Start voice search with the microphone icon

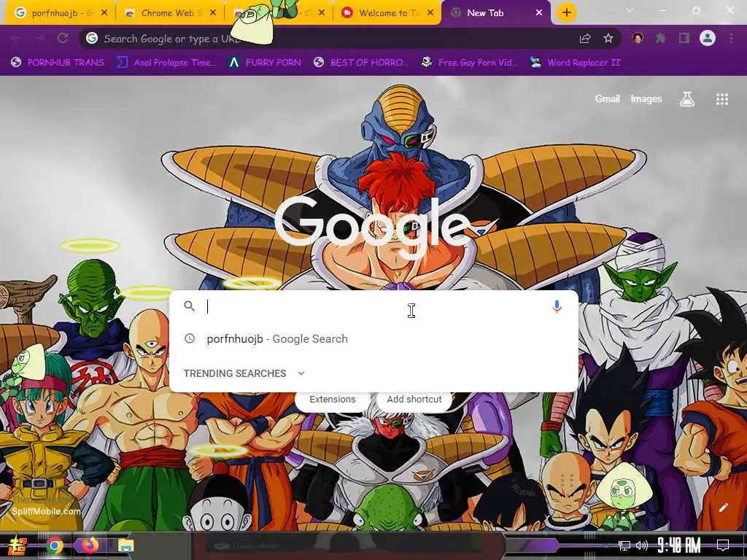coord(557,306)
